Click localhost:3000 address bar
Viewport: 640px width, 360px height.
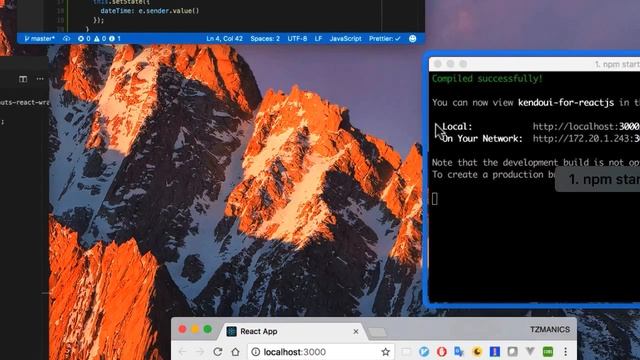pos(320,352)
